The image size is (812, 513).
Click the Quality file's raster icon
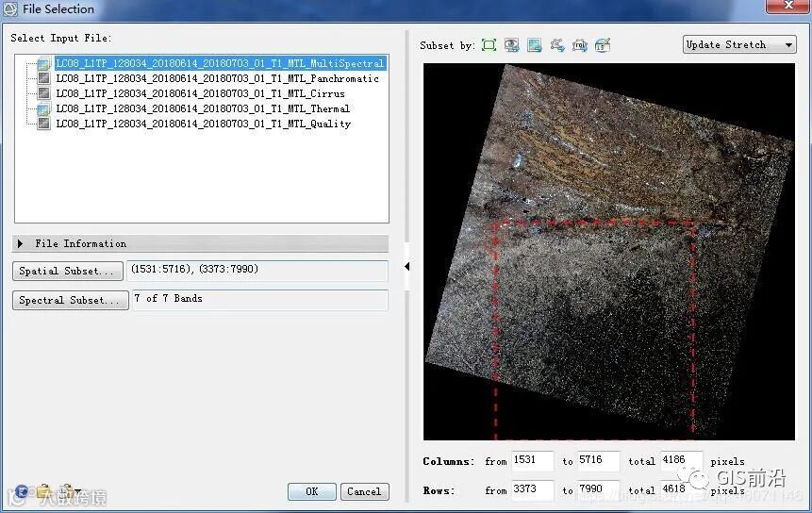click(x=44, y=124)
